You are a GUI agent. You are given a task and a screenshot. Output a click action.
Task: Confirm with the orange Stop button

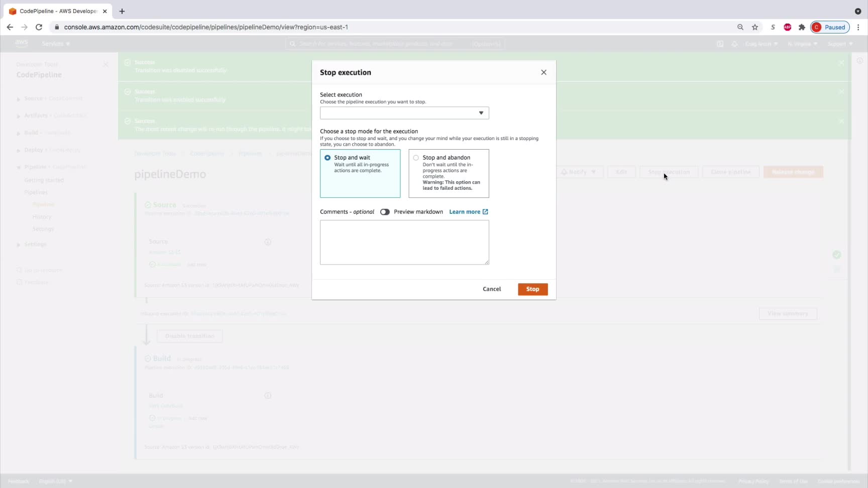tap(533, 289)
